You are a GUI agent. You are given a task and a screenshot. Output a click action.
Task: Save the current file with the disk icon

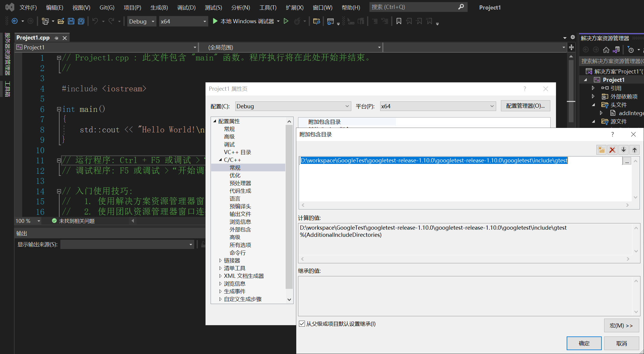71,21
